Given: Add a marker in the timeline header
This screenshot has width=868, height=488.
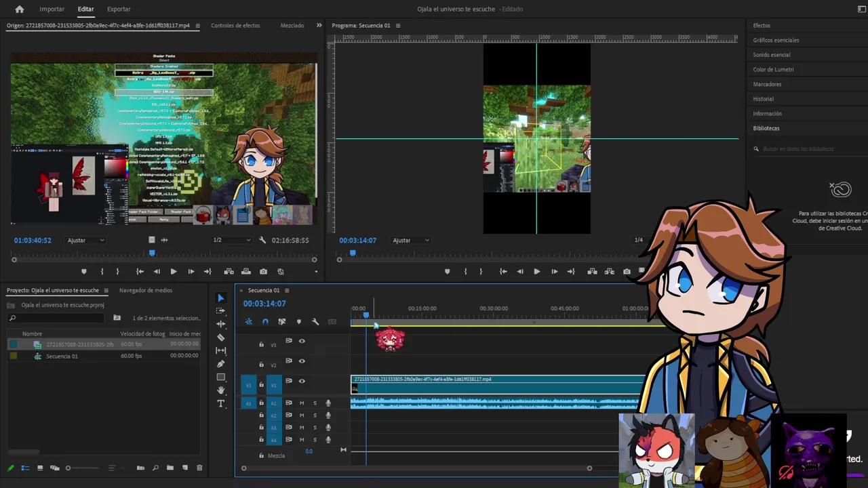Looking at the screenshot, I should click(x=299, y=322).
